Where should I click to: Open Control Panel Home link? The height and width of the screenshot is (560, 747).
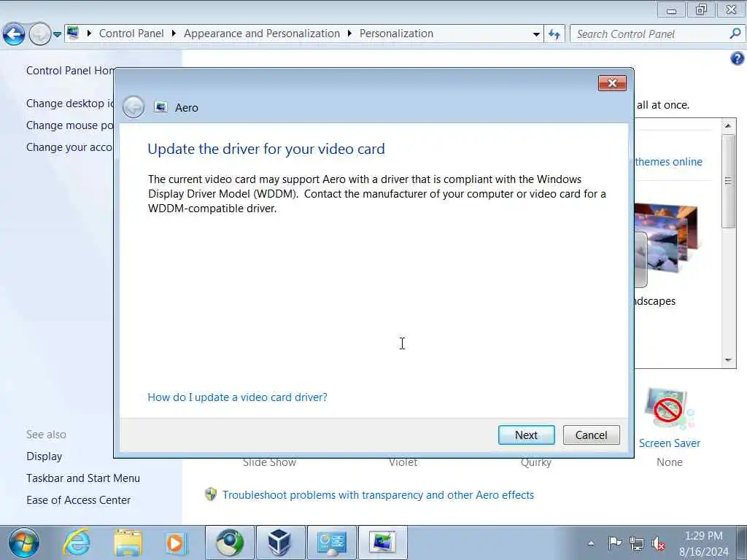70,71
